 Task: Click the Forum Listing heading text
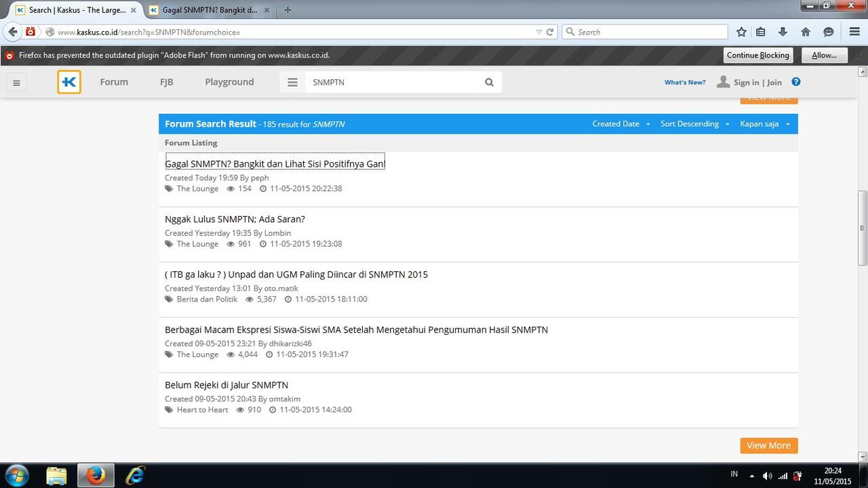[x=191, y=143]
